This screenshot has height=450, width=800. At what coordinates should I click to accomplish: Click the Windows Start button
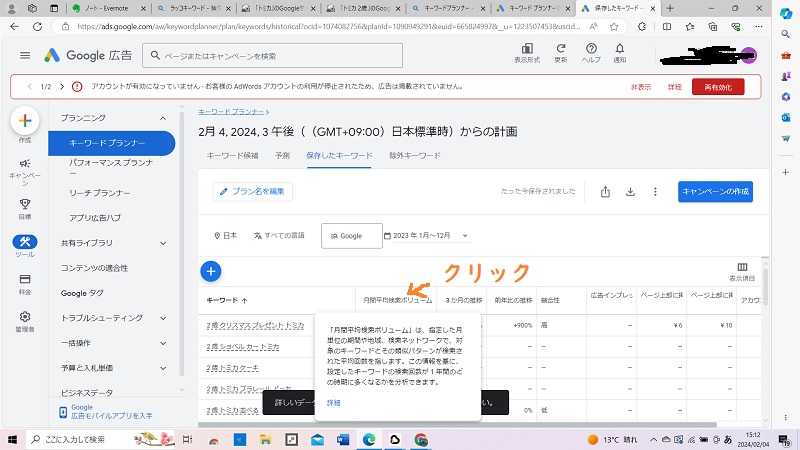point(12,439)
